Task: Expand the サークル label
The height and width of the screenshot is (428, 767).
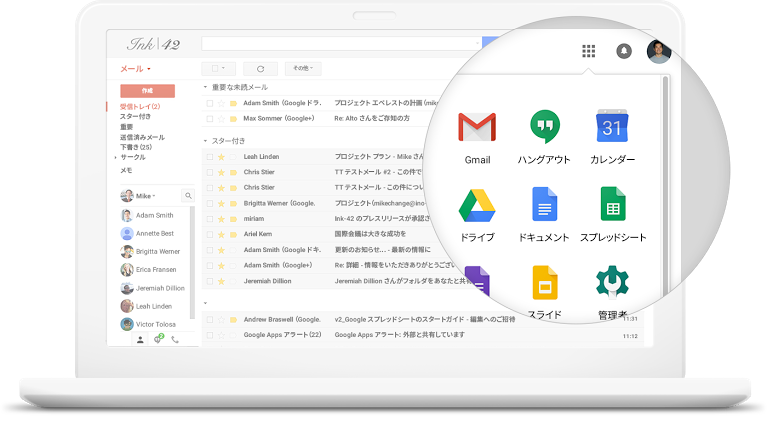Action: pyautogui.click(x=116, y=158)
